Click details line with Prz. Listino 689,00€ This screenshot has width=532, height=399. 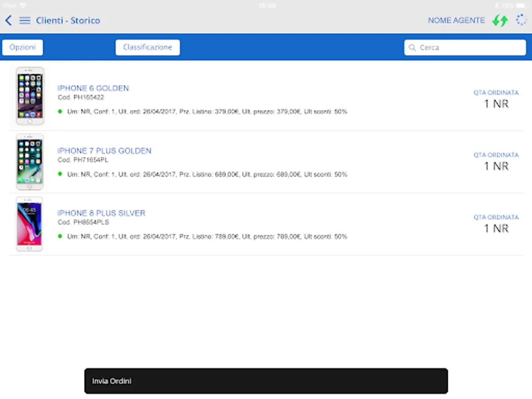[x=207, y=175]
